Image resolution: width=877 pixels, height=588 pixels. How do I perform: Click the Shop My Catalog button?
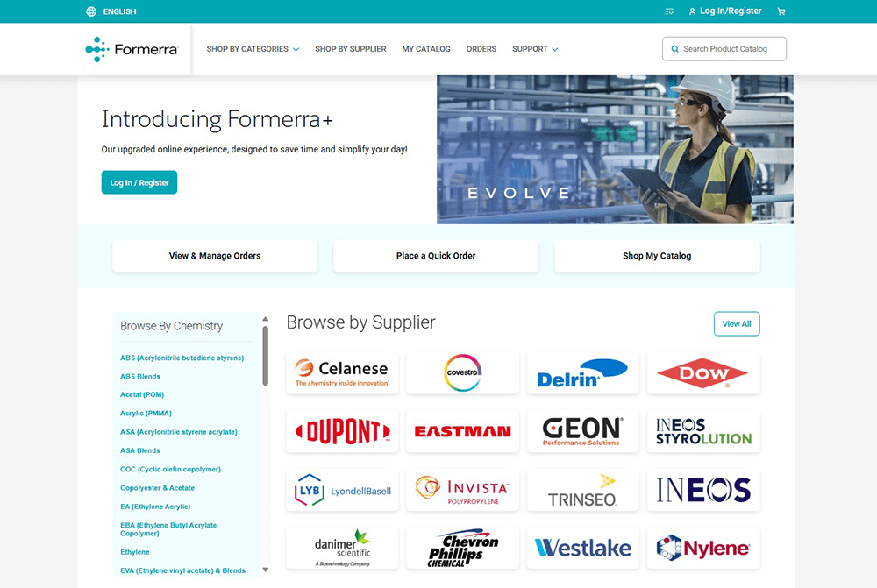click(657, 256)
